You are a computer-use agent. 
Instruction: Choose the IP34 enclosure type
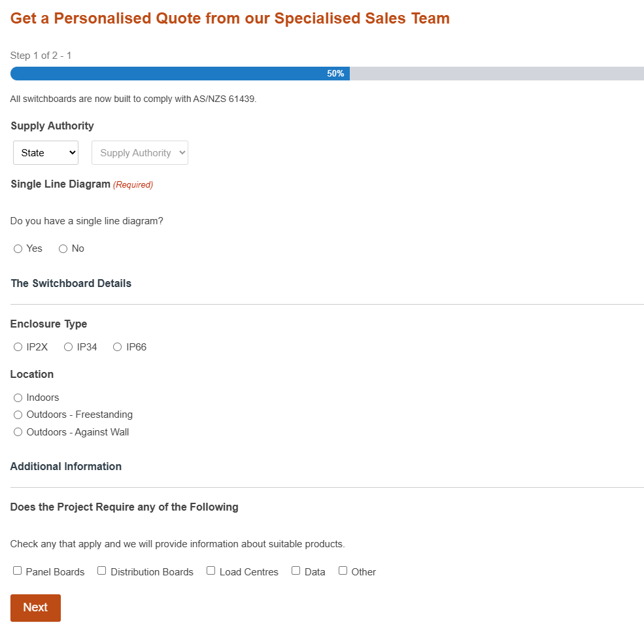68,347
